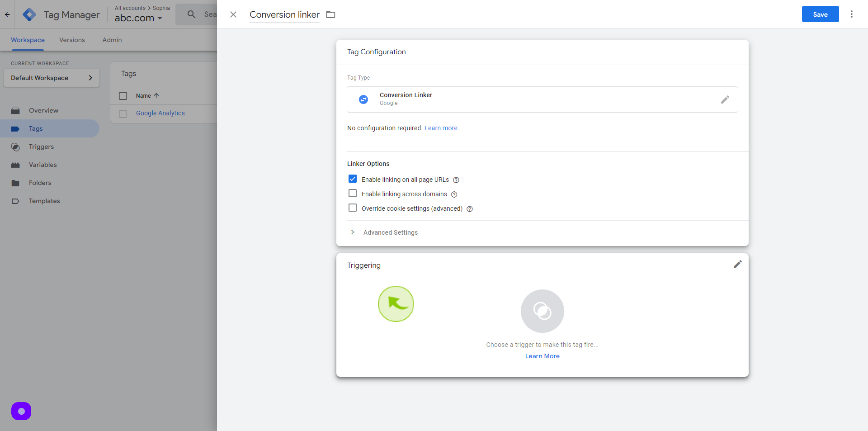Click the All accounts breadcrumb
868x431 pixels.
[x=130, y=8]
